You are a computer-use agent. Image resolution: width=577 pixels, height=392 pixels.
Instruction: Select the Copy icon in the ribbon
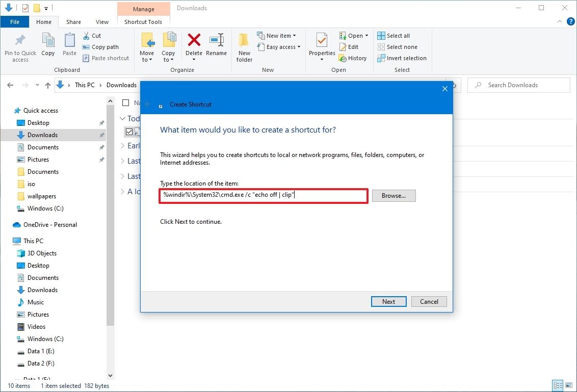tap(48, 46)
